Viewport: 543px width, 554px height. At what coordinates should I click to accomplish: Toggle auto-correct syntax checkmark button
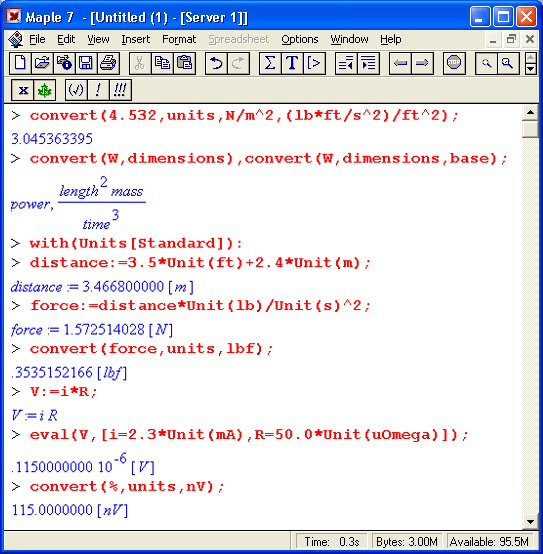click(x=76, y=90)
